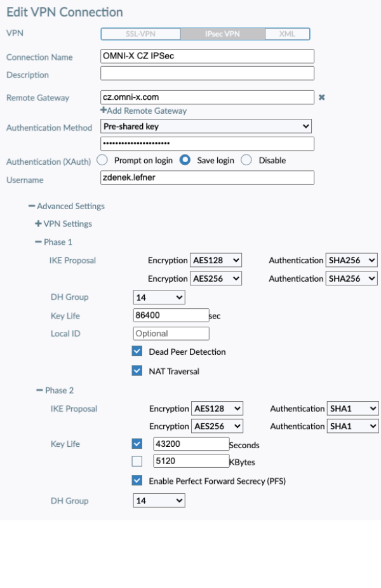This screenshot has width=381, height=588.
Task: Choose Prompt on login radio option
Action: tap(103, 160)
